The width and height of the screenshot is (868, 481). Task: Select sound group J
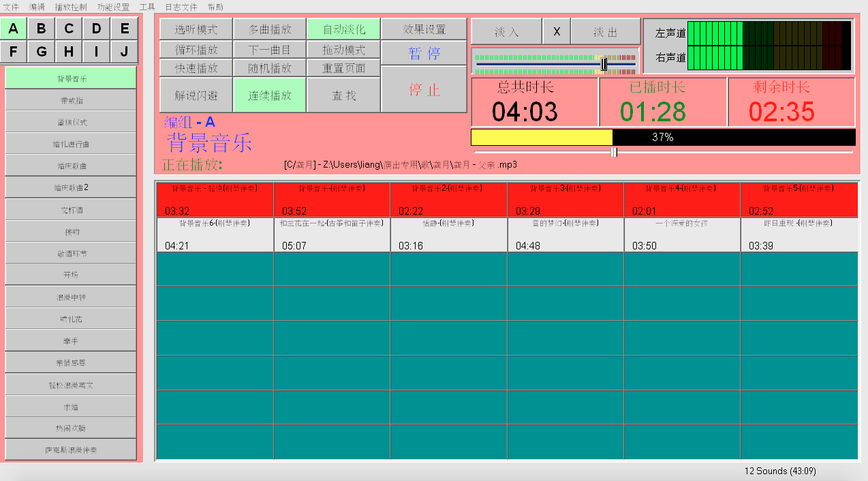click(125, 52)
